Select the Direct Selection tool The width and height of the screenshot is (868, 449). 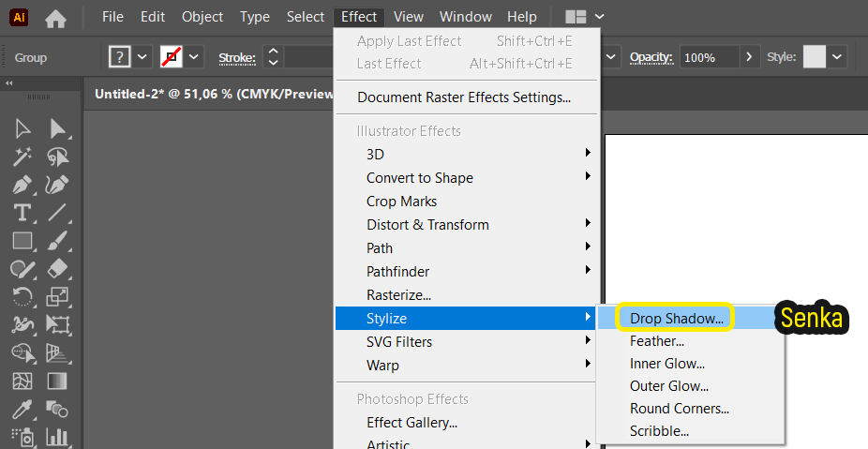(x=57, y=128)
